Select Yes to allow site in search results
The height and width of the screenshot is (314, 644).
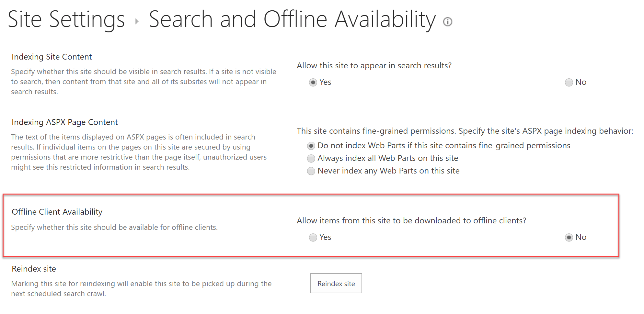(313, 83)
